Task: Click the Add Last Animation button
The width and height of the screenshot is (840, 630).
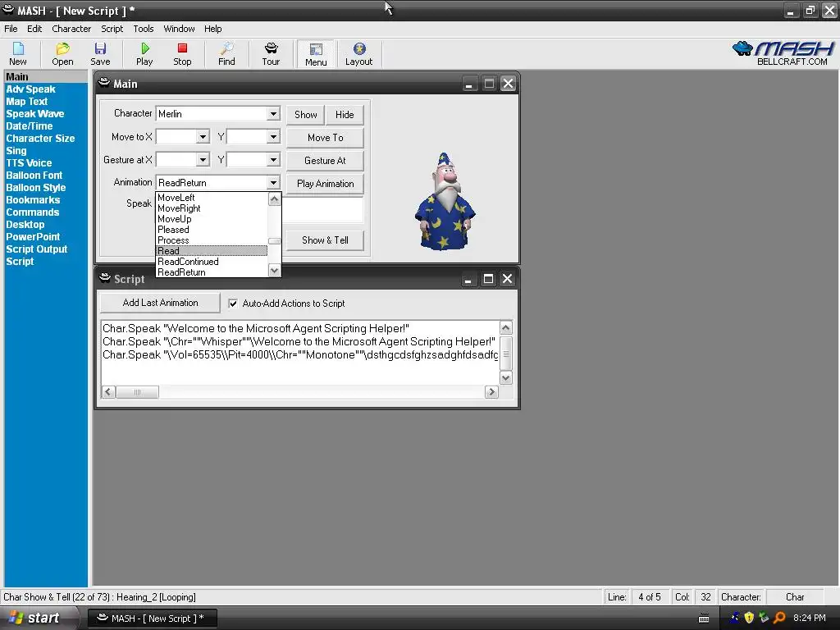Action: pyautogui.click(x=160, y=303)
